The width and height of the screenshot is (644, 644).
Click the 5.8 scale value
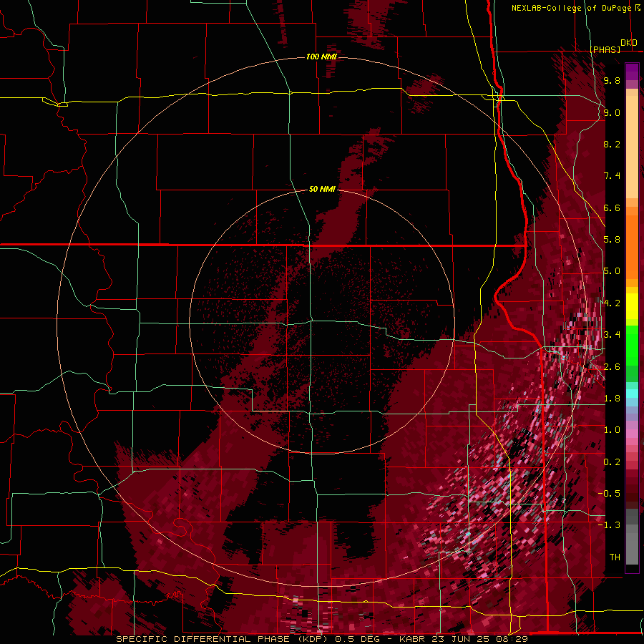point(612,240)
